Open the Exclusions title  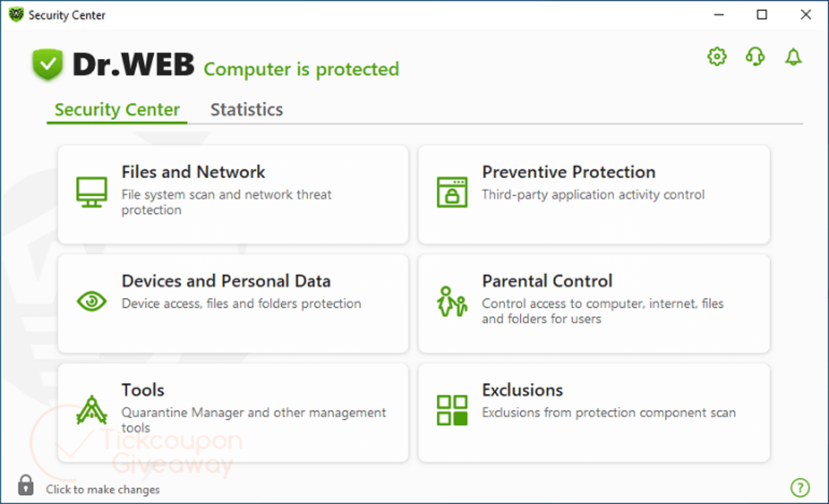522,390
